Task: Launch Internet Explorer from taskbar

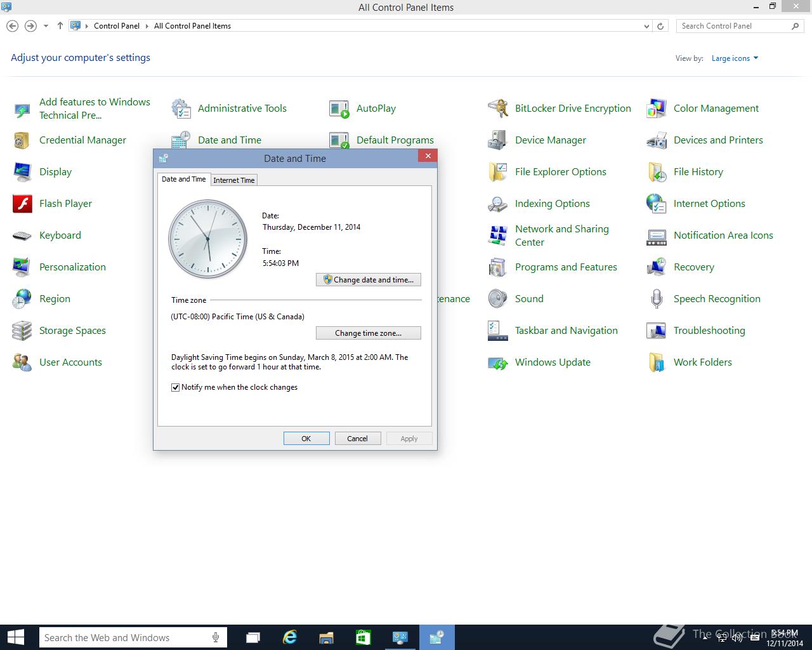Action: click(x=290, y=637)
